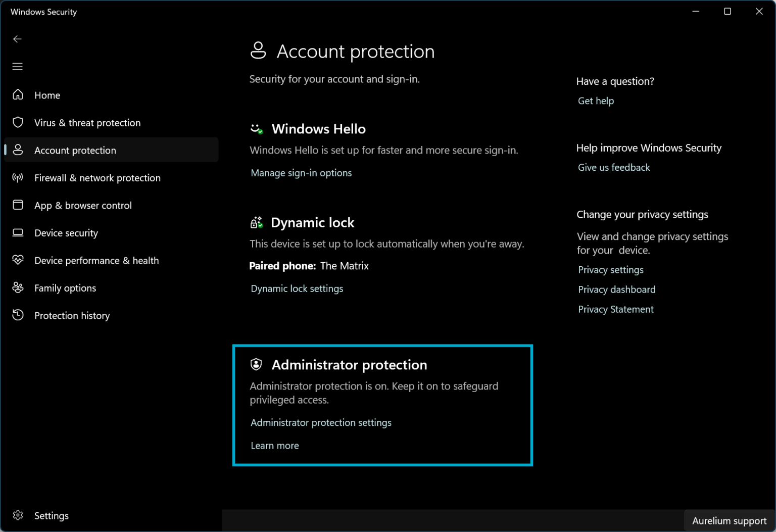Select the Virus & threat protection shield icon

(18, 122)
